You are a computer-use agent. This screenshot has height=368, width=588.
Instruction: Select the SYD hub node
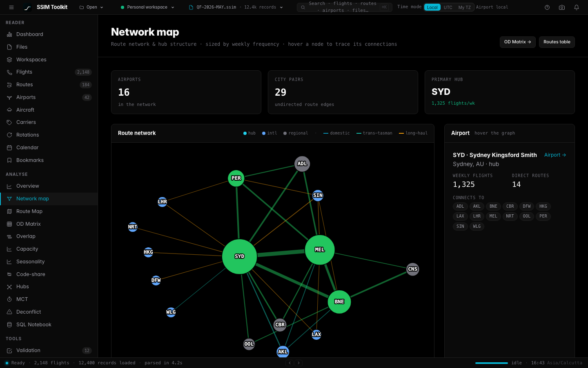point(239,257)
